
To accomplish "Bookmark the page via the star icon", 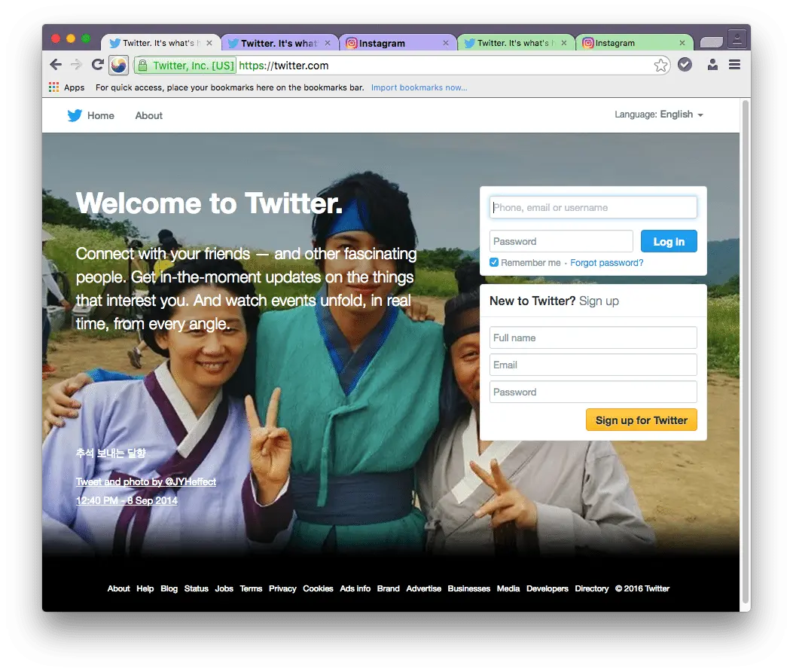I will coord(661,66).
